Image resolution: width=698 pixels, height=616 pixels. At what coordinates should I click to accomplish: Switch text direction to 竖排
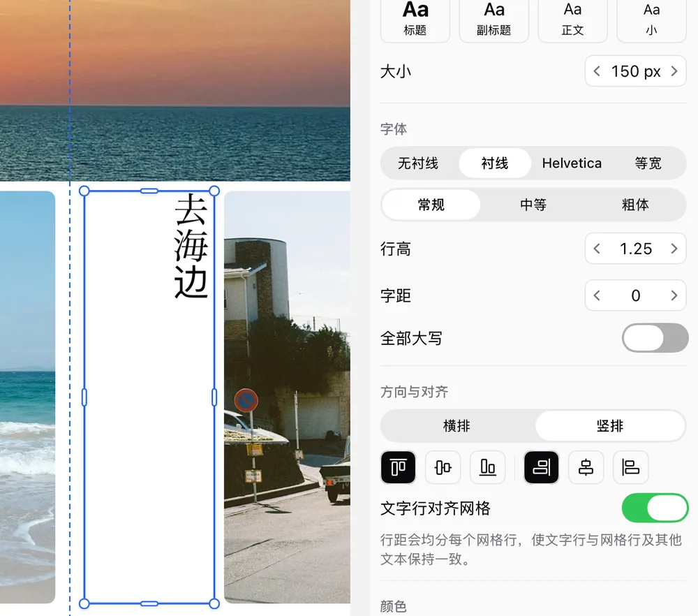click(x=610, y=426)
